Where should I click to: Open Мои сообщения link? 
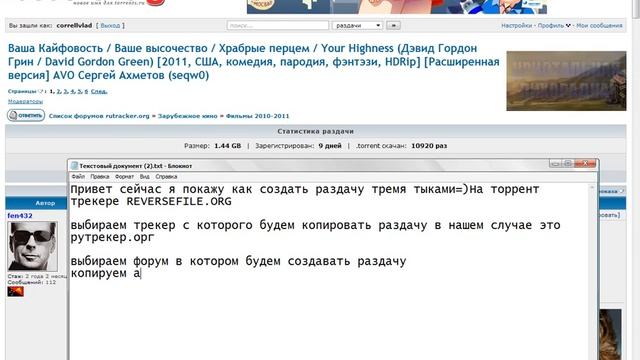[599, 25]
